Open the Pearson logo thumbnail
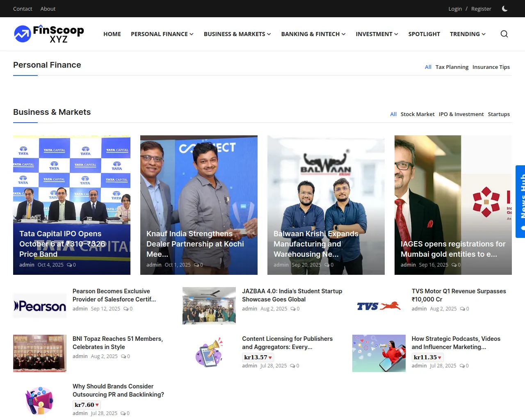Viewport: 525px width, 420px height. [x=40, y=306]
